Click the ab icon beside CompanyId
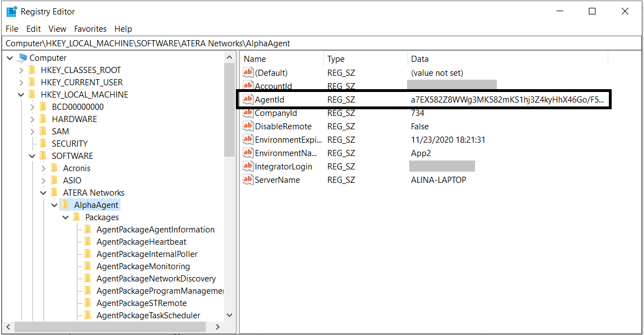 248,113
